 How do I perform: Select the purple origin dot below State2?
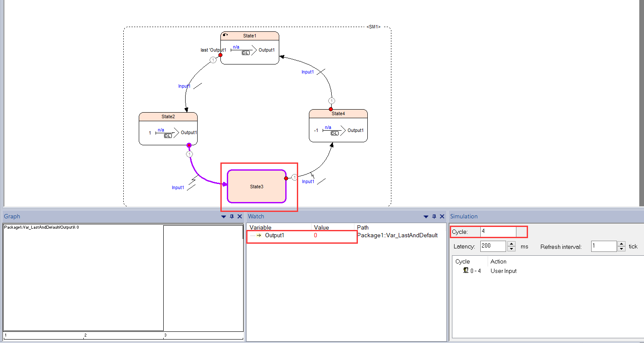(x=189, y=145)
